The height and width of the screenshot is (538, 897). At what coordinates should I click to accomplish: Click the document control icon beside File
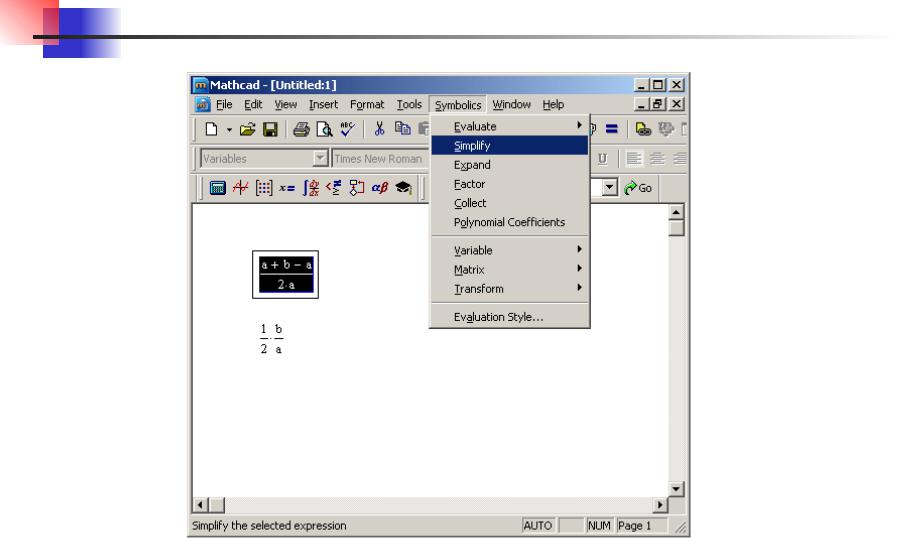(x=203, y=105)
